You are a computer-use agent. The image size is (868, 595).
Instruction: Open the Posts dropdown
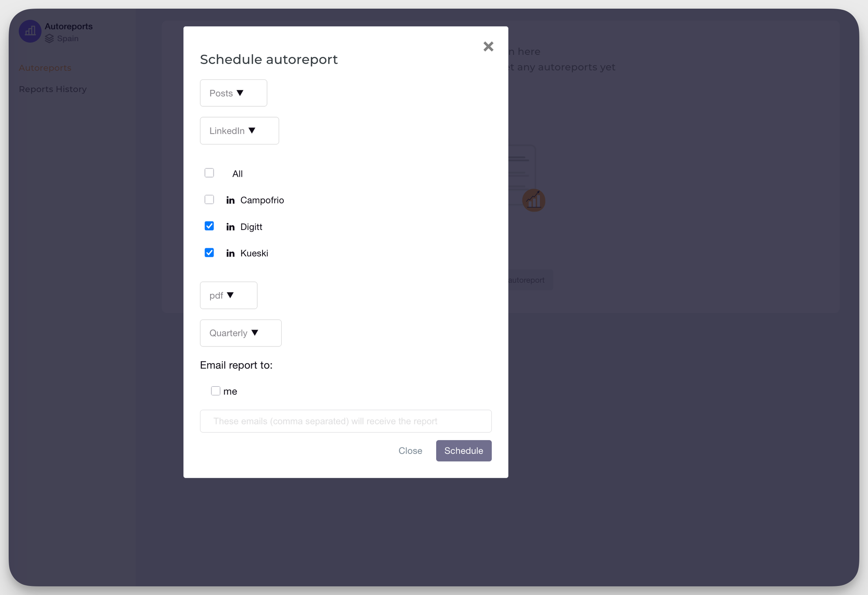coord(233,93)
